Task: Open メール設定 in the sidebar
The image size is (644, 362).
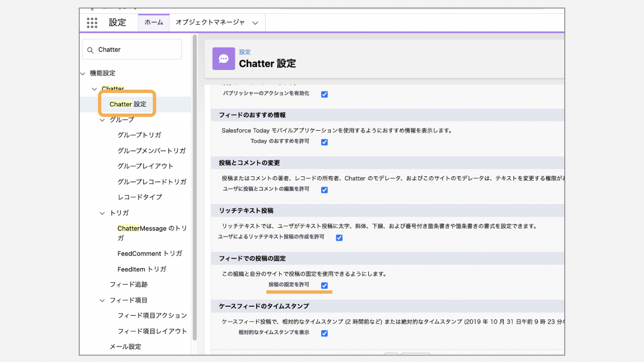Action: pos(125,346)
